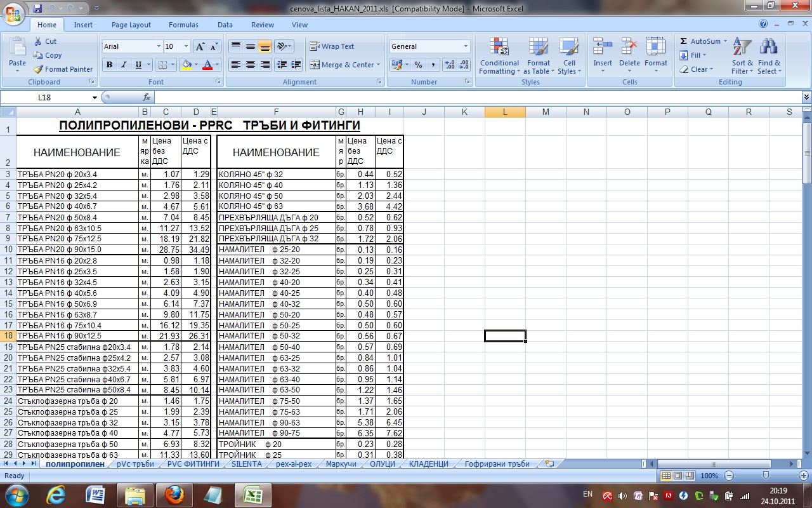Click the Merge & Center icon
This screenshot has height=508, width=812.
click(315, 65)
